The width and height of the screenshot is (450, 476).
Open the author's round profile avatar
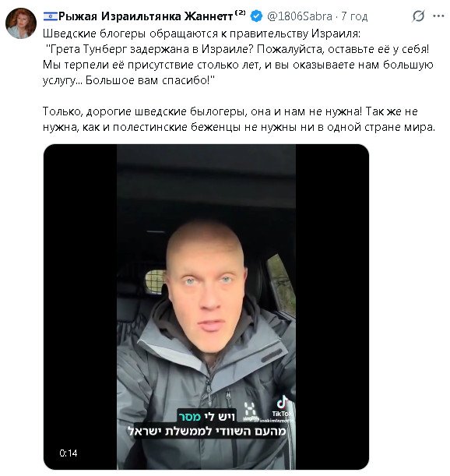(21, 23)
